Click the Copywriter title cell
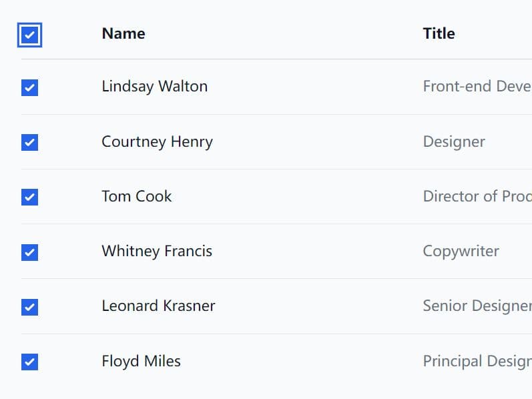Viewport: 532px width, 399px height. pos(461,252)
